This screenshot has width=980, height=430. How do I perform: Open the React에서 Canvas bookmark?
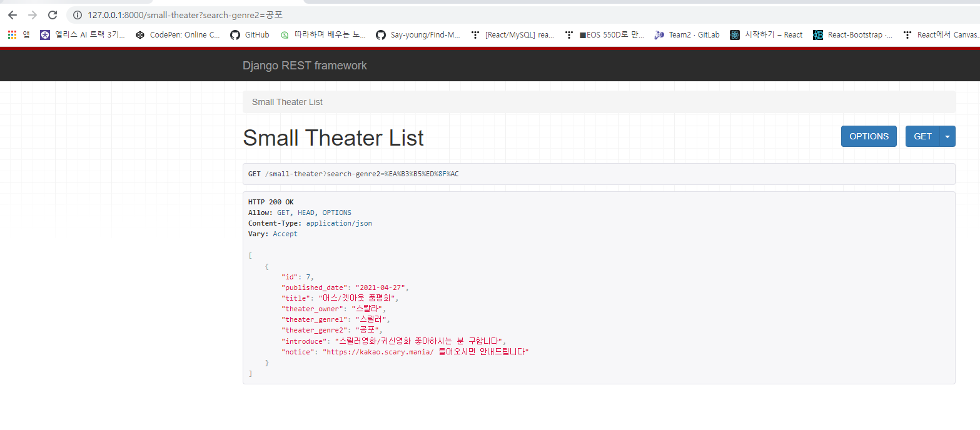[941, 35]
